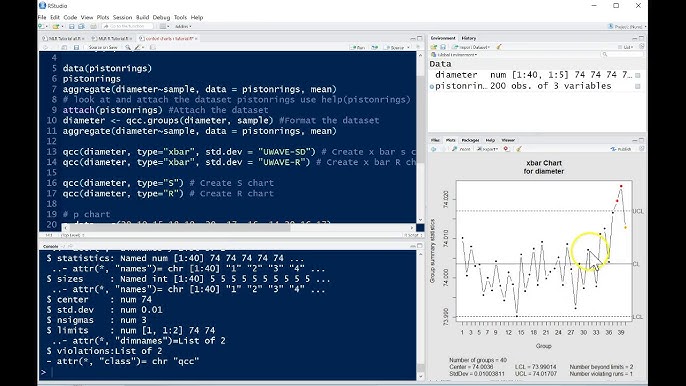Viewport: 686px width, 386px height.
Task: Open the Code menu
Action: (70, 18)
